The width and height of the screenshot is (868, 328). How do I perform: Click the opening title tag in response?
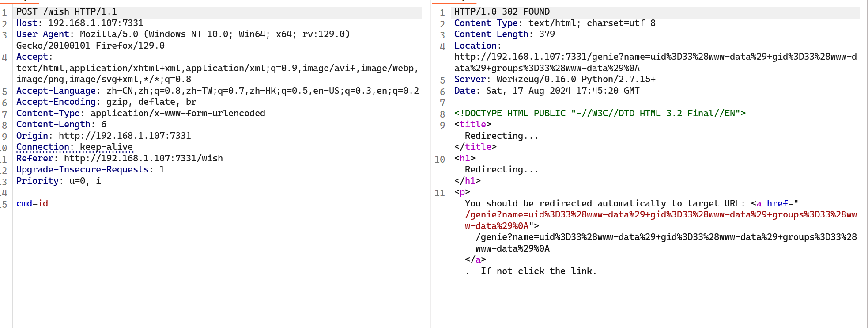pyautogui.click(x=473, y=124)
